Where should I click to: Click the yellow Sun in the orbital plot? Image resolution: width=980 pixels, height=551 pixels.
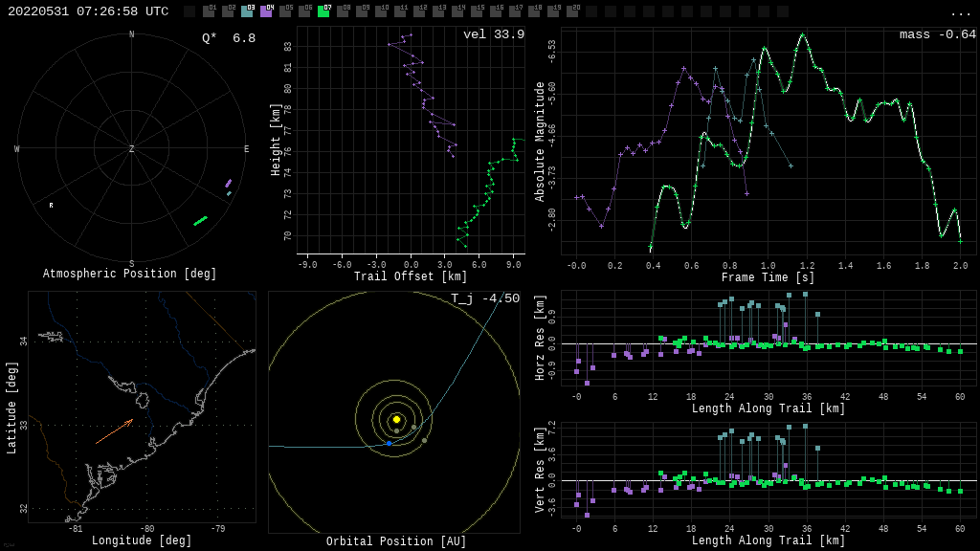[x=396, y=419]
